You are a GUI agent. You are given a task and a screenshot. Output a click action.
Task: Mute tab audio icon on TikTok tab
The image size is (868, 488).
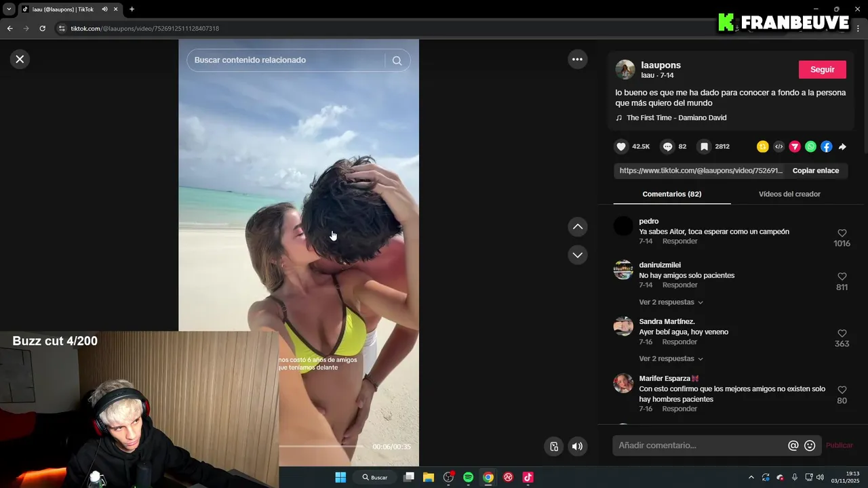[104, 9]
